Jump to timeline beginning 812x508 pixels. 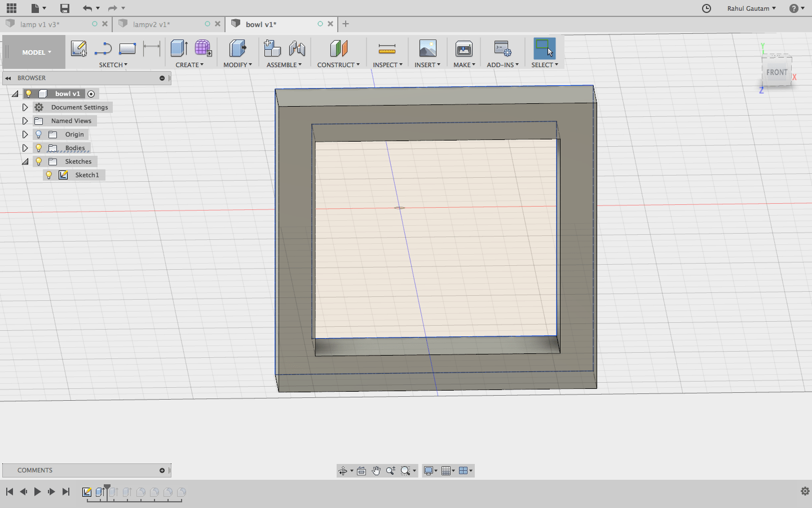click(9, 492)
